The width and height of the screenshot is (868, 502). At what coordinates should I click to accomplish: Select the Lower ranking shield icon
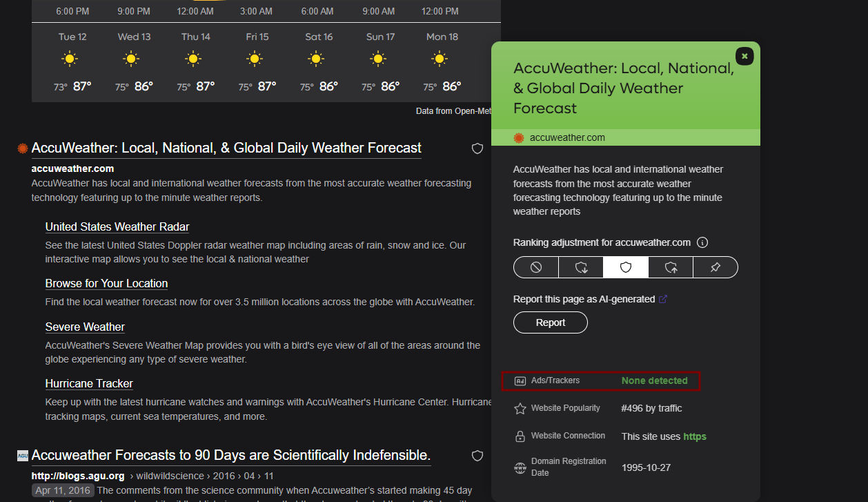[581, 267]
